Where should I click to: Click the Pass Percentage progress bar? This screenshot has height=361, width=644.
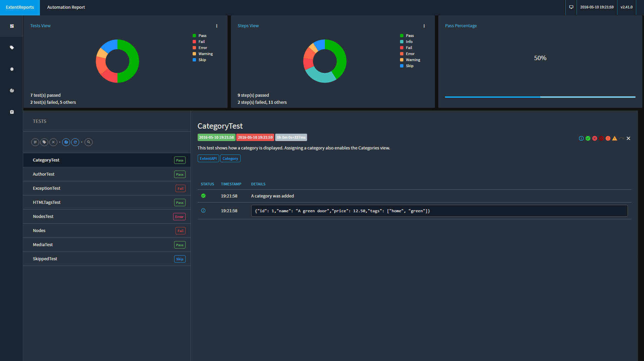[x=540, y=97]
